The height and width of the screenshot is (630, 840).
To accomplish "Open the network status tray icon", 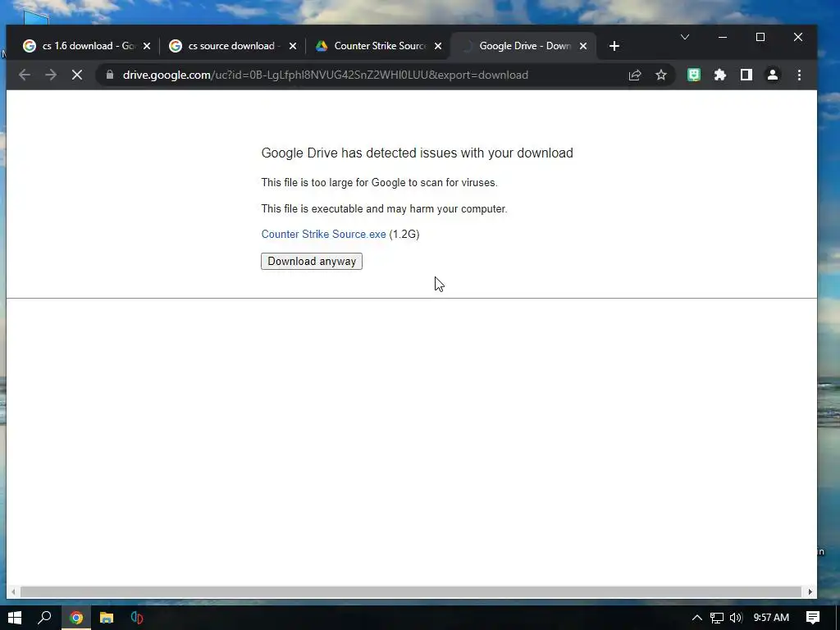I will tap(717, 618).
